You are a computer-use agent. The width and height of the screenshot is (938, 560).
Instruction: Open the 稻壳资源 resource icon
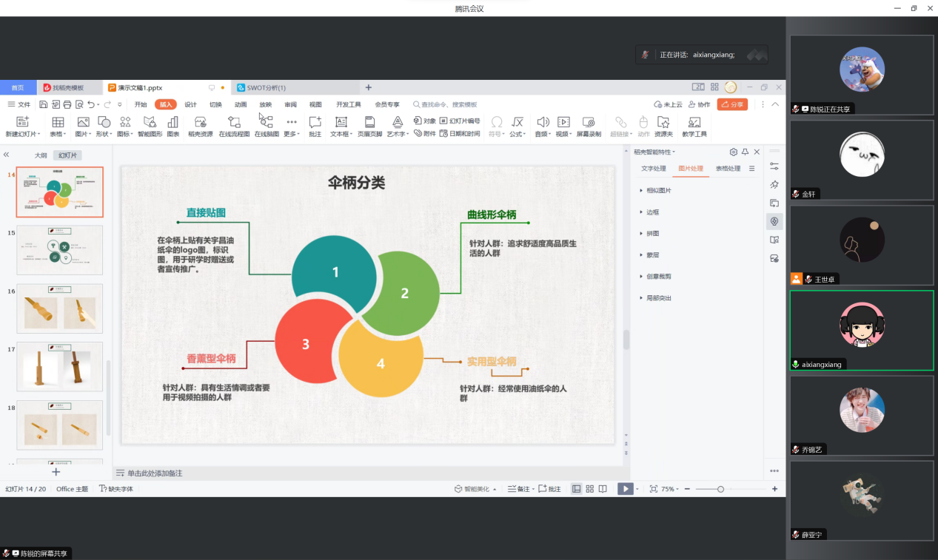click(200, 122)
